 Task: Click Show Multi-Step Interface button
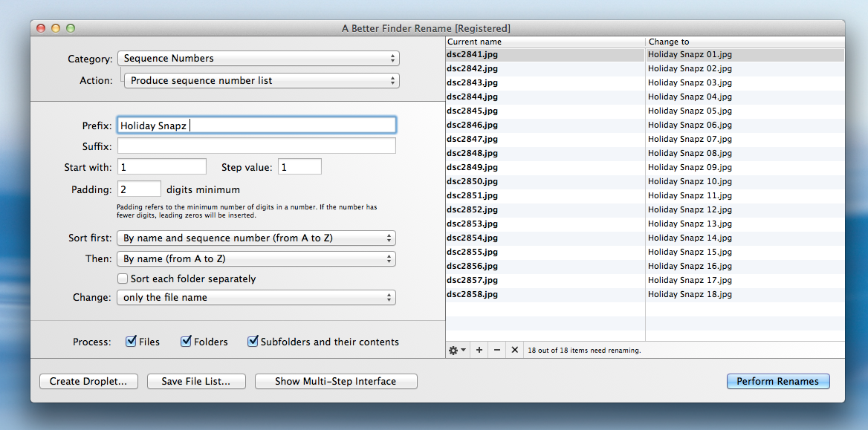[335, 381]
